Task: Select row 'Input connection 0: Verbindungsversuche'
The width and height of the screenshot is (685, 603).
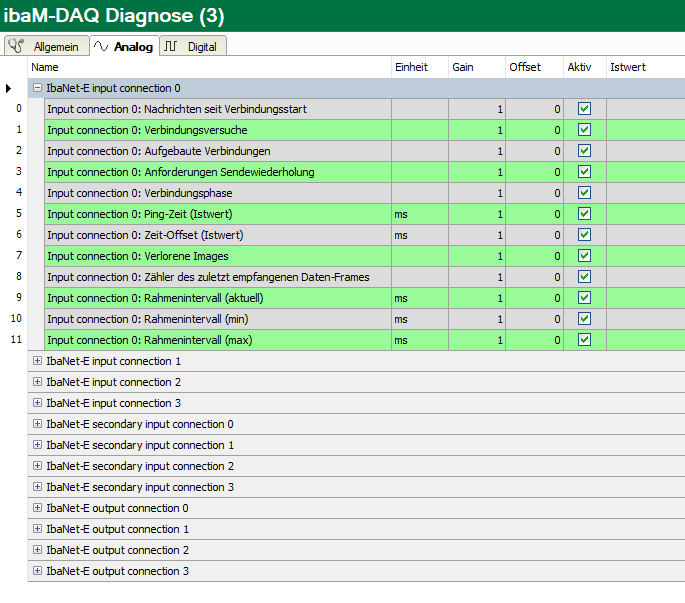Action: pos(218,130)
